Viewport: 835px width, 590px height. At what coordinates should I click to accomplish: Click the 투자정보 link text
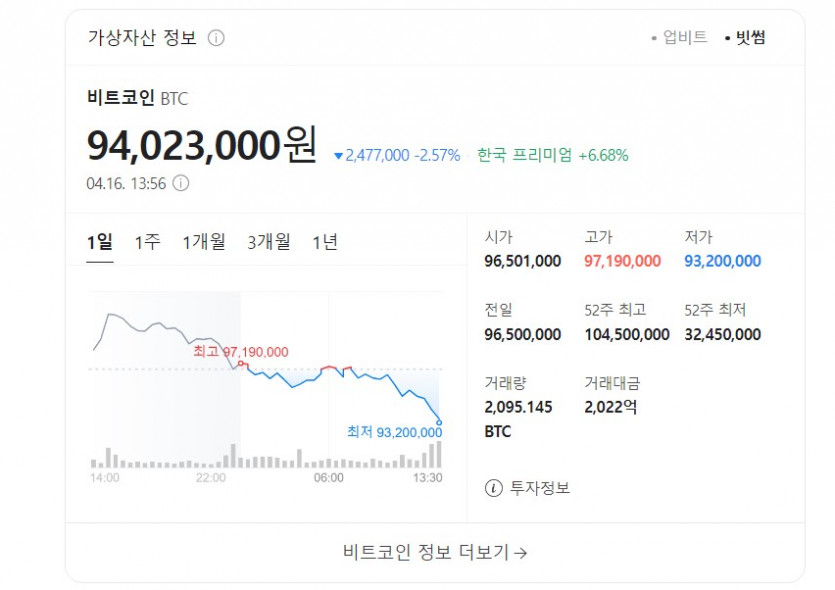(x=540, y=488)
